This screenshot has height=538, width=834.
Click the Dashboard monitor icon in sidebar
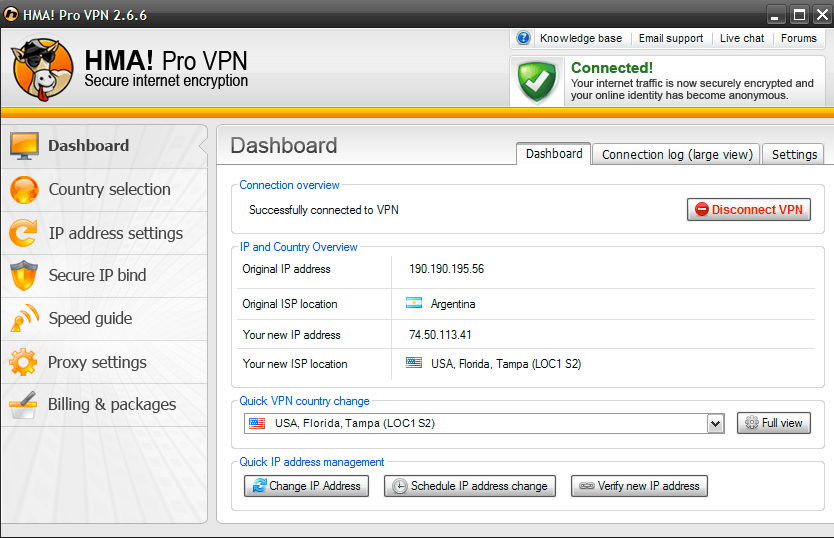[x=24, y=146]
